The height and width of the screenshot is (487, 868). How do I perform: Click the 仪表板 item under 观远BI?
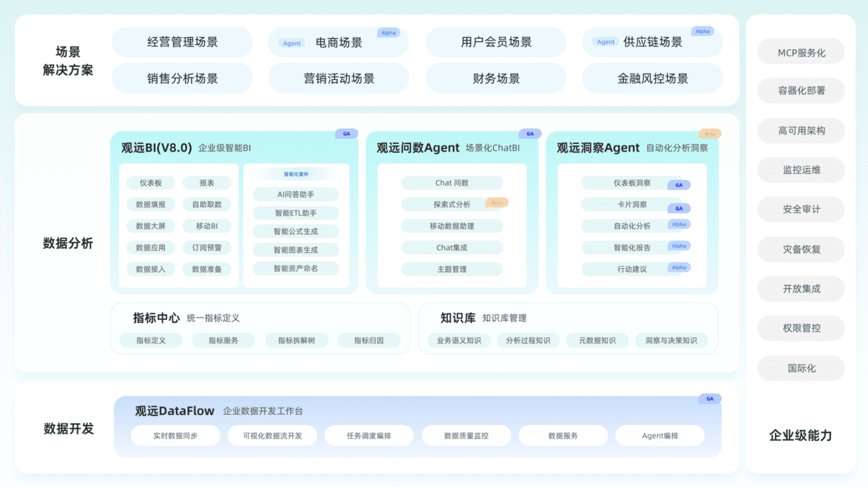click(151, 183)
